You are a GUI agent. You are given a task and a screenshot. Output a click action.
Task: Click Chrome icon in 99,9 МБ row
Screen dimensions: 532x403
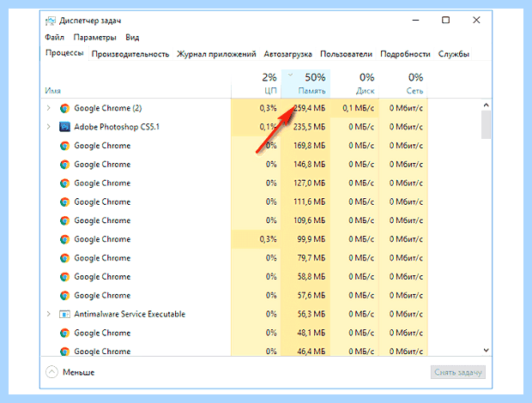tap(64, 239)
